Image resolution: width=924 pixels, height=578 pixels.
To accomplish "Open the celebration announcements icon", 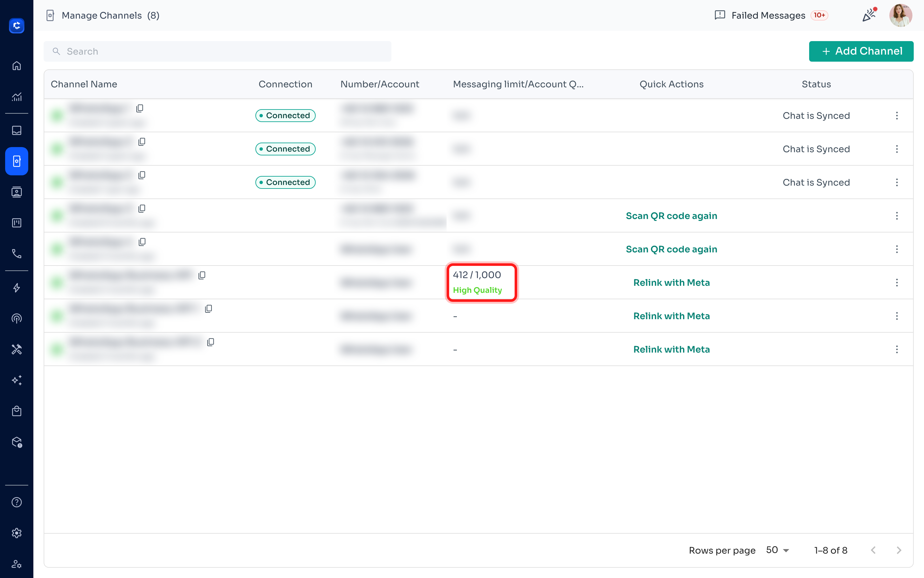I will click(x=869, y=15).
